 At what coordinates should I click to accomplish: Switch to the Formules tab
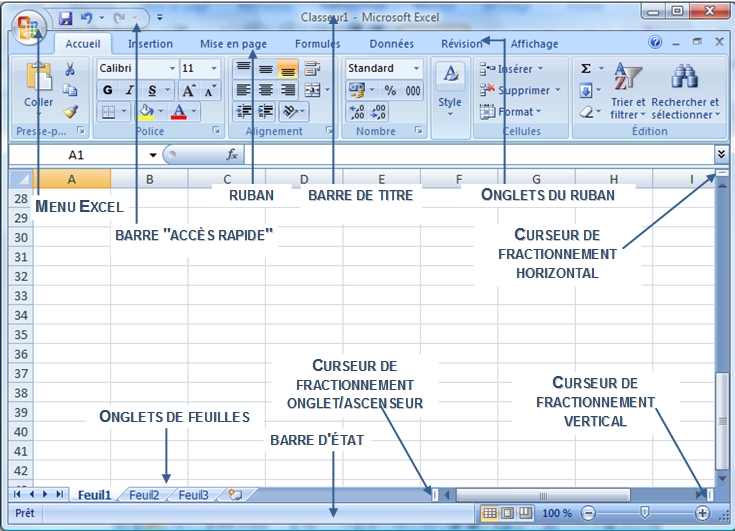click(317, 44)
